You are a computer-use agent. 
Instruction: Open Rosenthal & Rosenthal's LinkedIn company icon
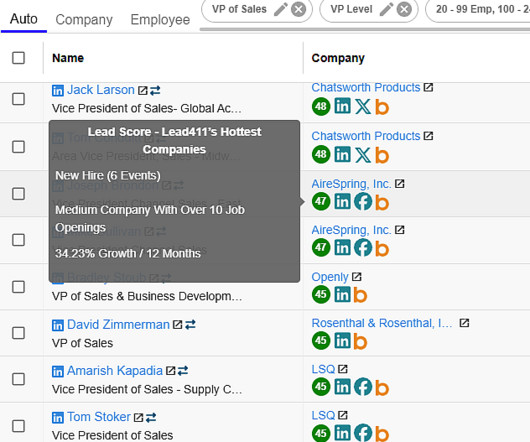(x=342, y=341)
